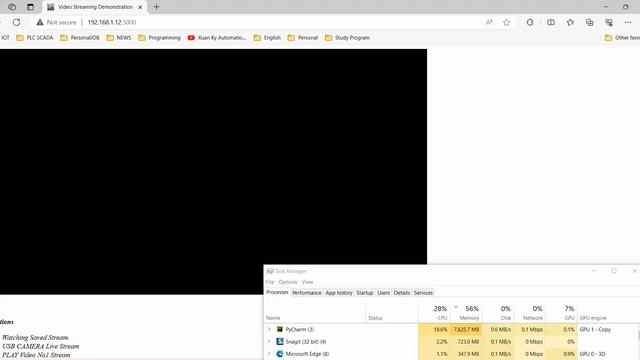Open the PersonalJOB bookmark folder
The image size is (640, 360).
pos(80,38)
